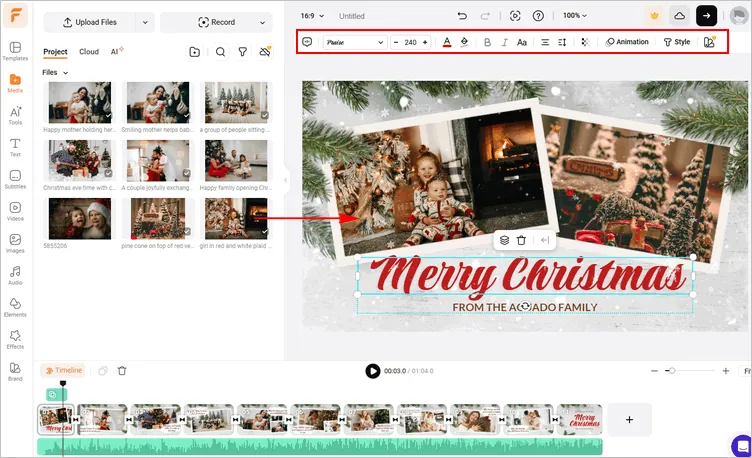752x458 pixels.
Task: Click the new folder icon in media panel
Action: [x=194, y=52]
